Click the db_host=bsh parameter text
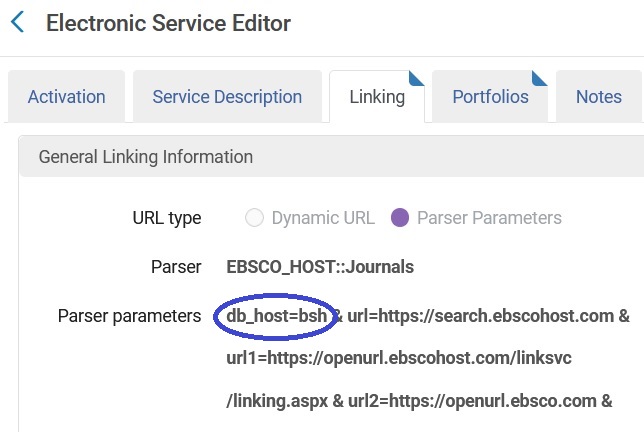 [x=276, y=316]
